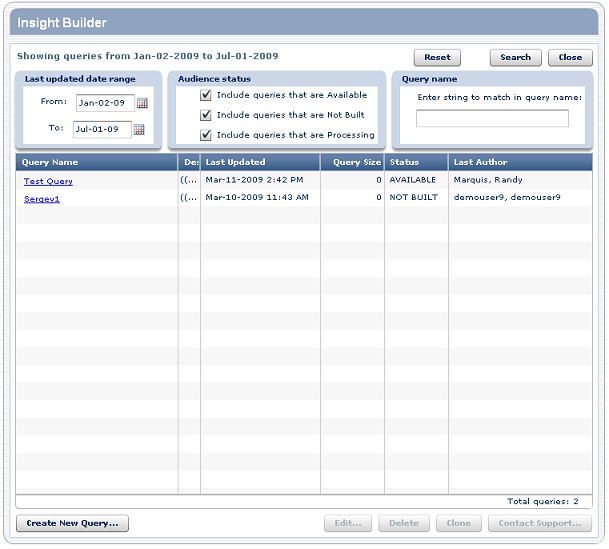Click the To date input field
The width and height of the screenshot is (609, 549).
tap(101, 129)
